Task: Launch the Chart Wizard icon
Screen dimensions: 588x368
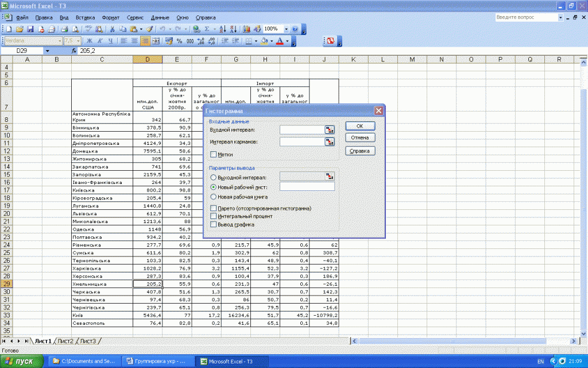Action: [246, 29]
